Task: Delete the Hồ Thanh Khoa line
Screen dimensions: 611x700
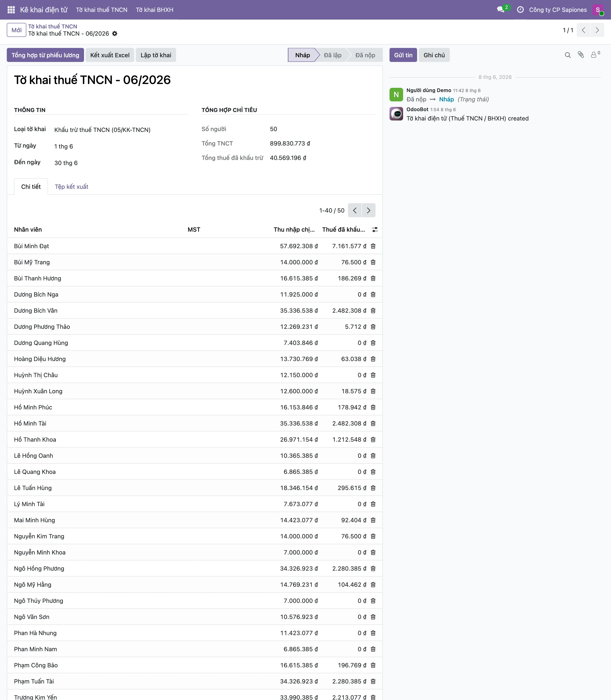Action: [373, 440]
